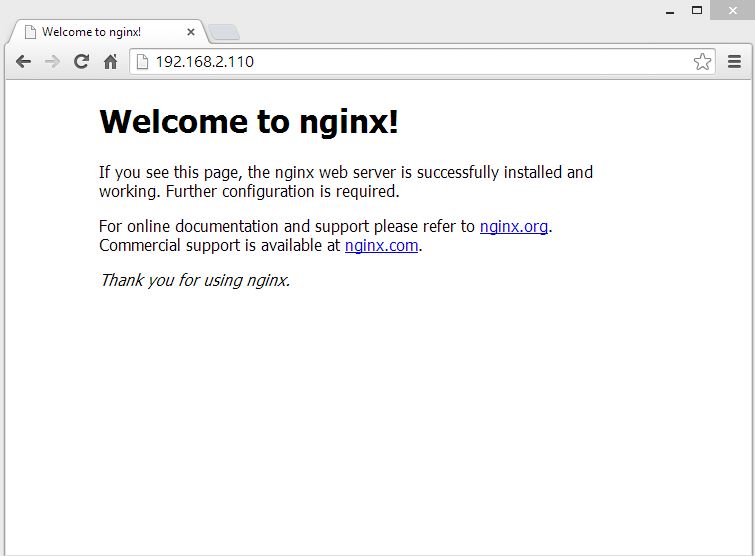
Task: Click the page info icon in the address bar
Action: [142, 62]
